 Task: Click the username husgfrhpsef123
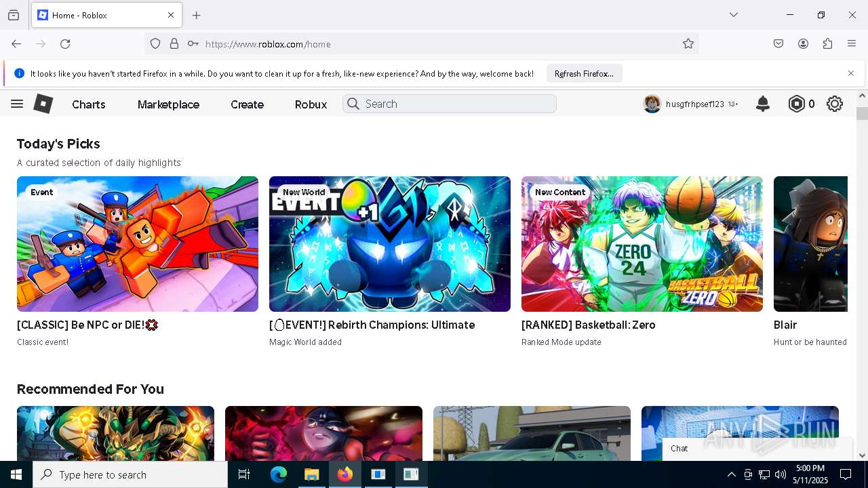[x=694, y=104]
